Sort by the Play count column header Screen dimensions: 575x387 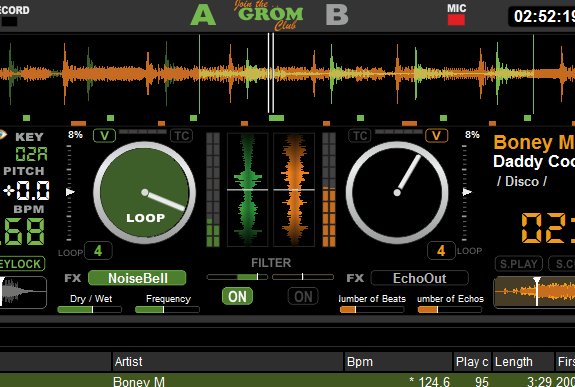(x=472, y=362)
